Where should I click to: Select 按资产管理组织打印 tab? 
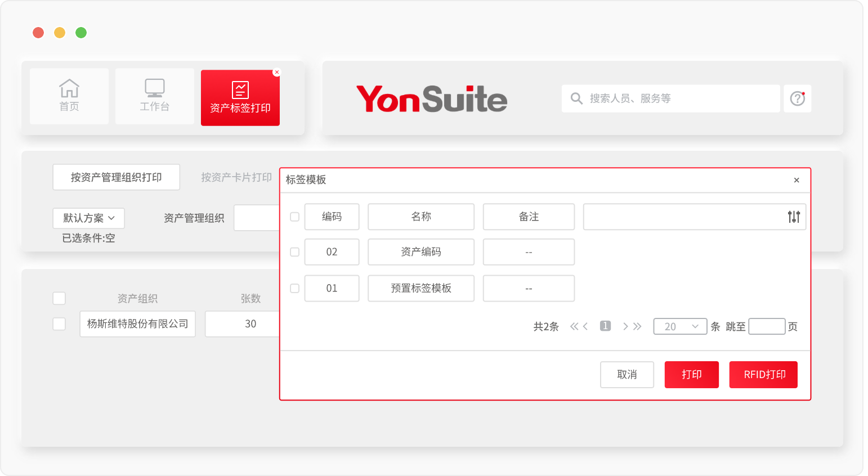pos(116,177)
